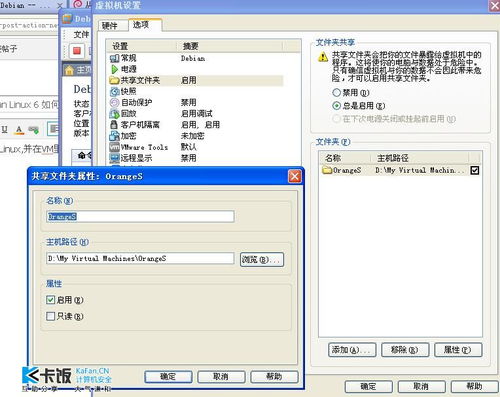This screenshot has width=500, height=397.
Task: Select the 快照 snapshot icon
Action: pos(114,91)
